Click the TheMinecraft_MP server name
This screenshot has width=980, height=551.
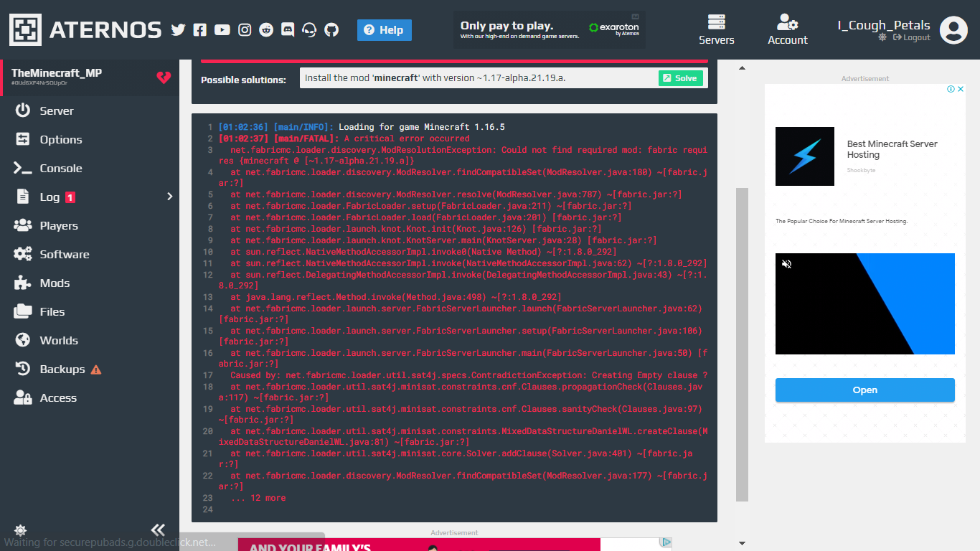pyautogui.click(x=57, y=72)
